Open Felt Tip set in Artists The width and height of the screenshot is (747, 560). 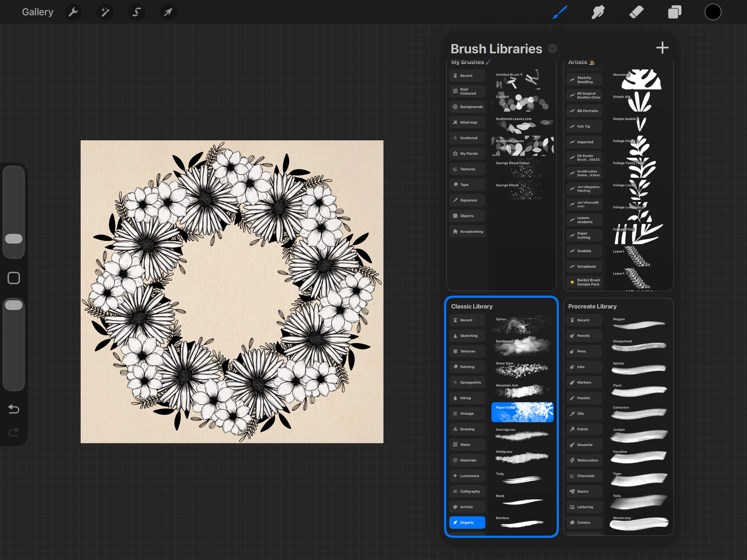(584, 126)
